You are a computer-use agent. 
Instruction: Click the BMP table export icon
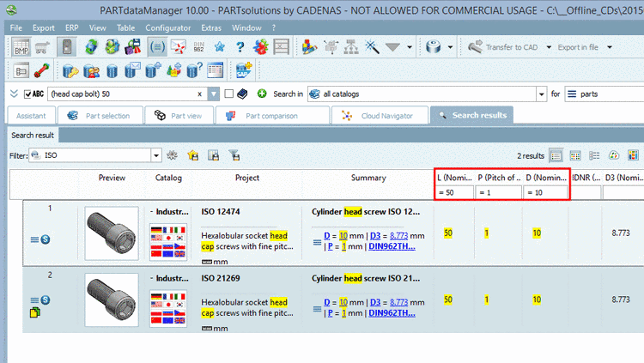point(21,47)
